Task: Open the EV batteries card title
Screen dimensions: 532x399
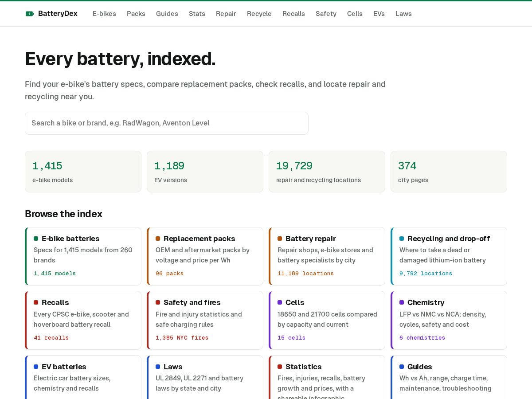Action: (x=64, y=367)
